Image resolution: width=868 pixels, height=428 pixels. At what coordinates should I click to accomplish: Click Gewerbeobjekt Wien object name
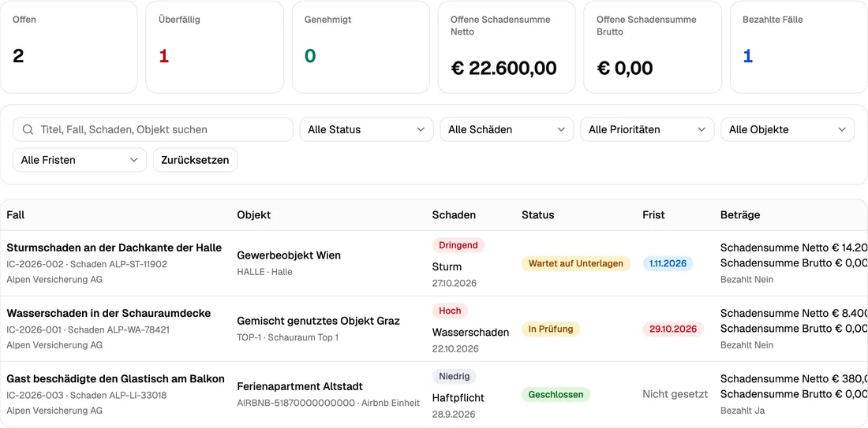(289, 255)
